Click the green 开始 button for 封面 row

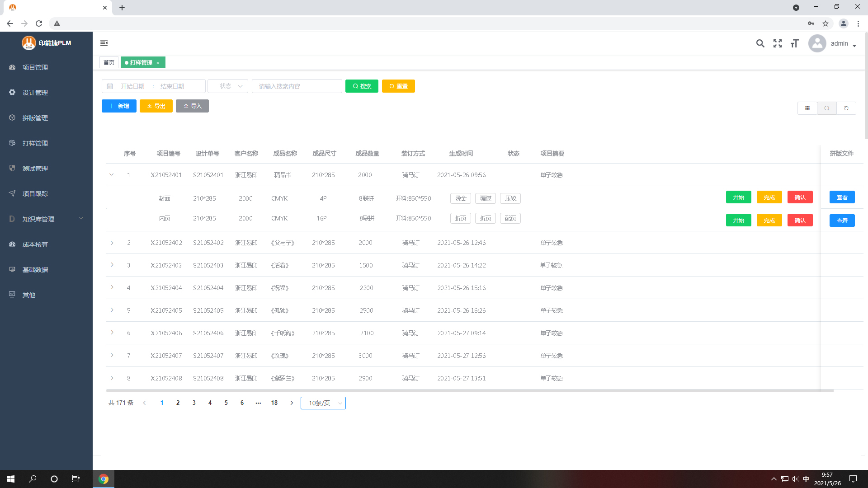[x=738, y=197]
